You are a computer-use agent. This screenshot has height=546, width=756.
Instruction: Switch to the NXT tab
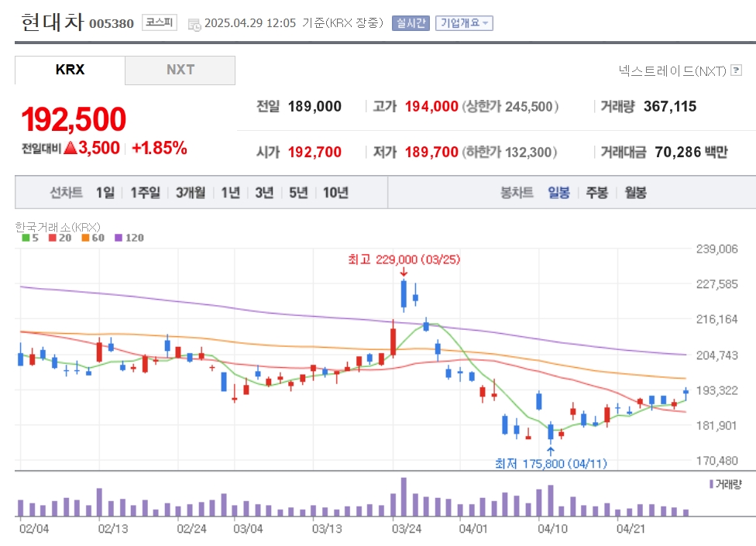point(180,70)
